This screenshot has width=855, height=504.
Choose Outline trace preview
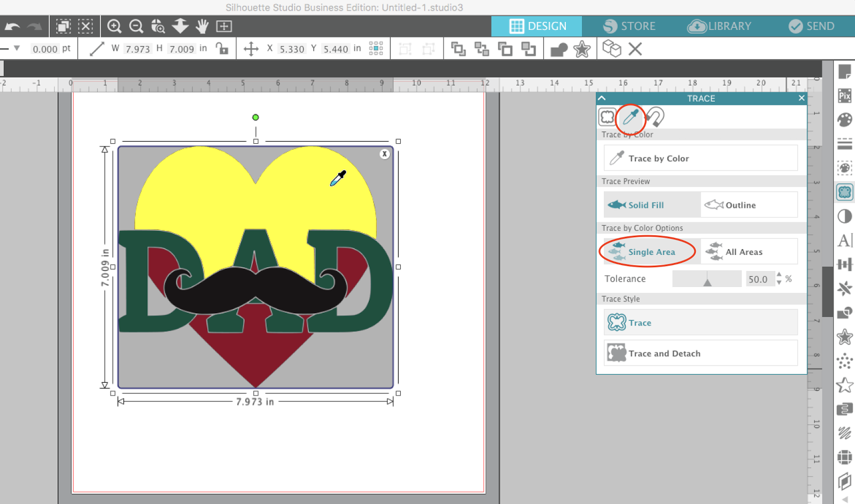749,205
